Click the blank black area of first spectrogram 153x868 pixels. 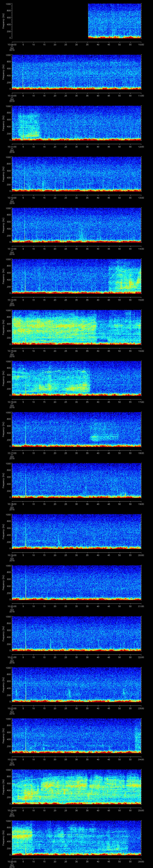(50, 21)
